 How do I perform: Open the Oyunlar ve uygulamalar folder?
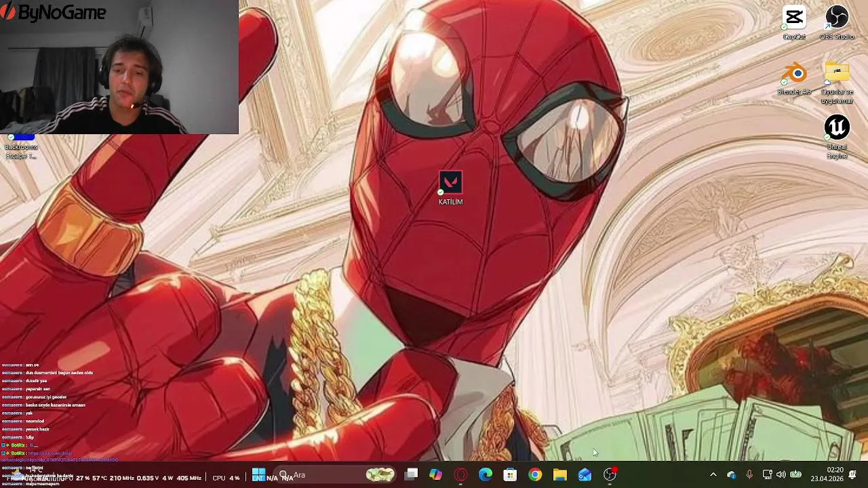837,83
